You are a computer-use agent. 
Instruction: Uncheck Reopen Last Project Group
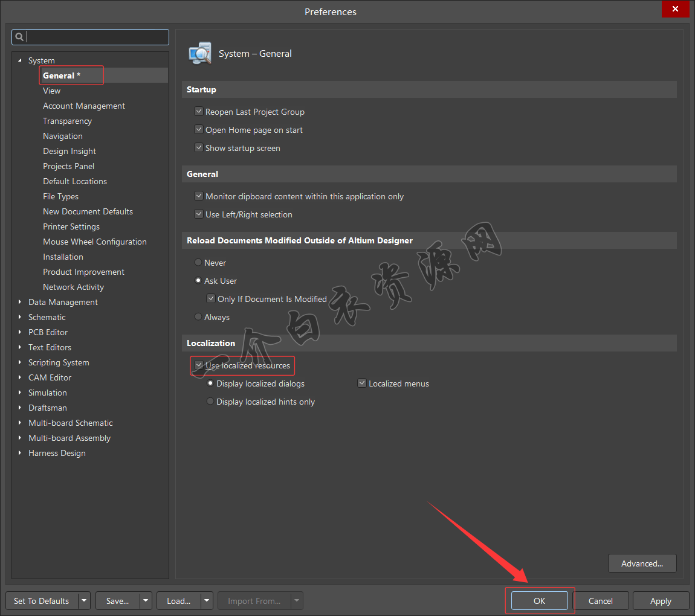pos(198,112)
